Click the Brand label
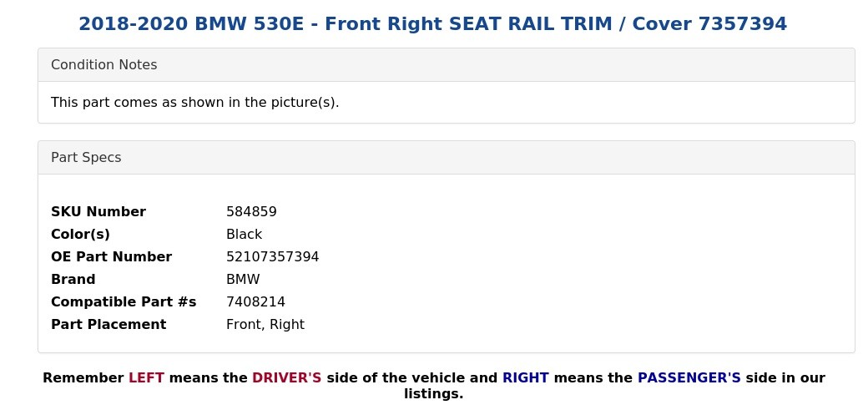868x415 pixels. pos(73,280)
